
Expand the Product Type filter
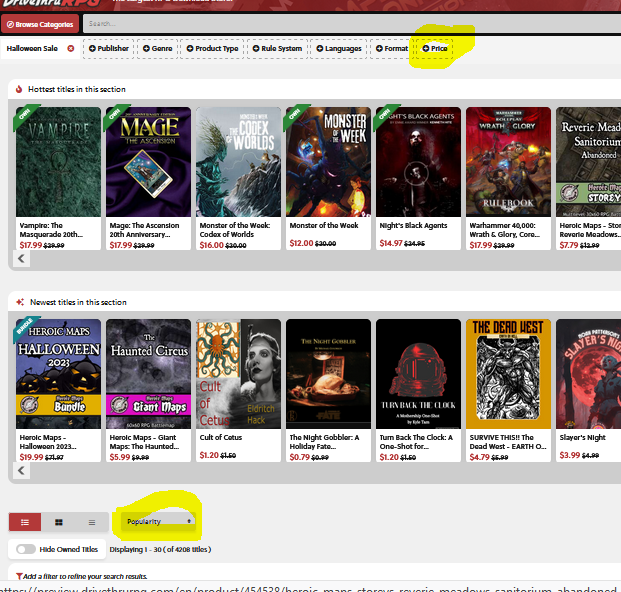point(212,48)
